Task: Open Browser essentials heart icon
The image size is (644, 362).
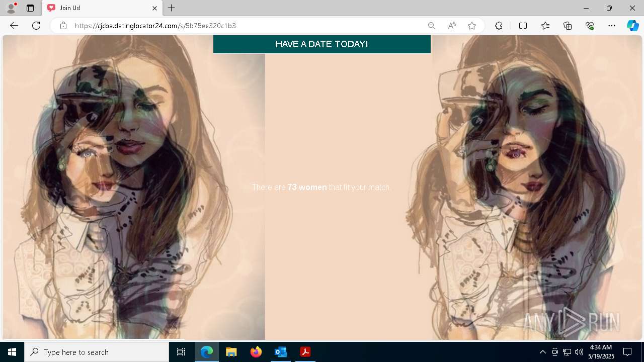Action: (x=590, y=26)
